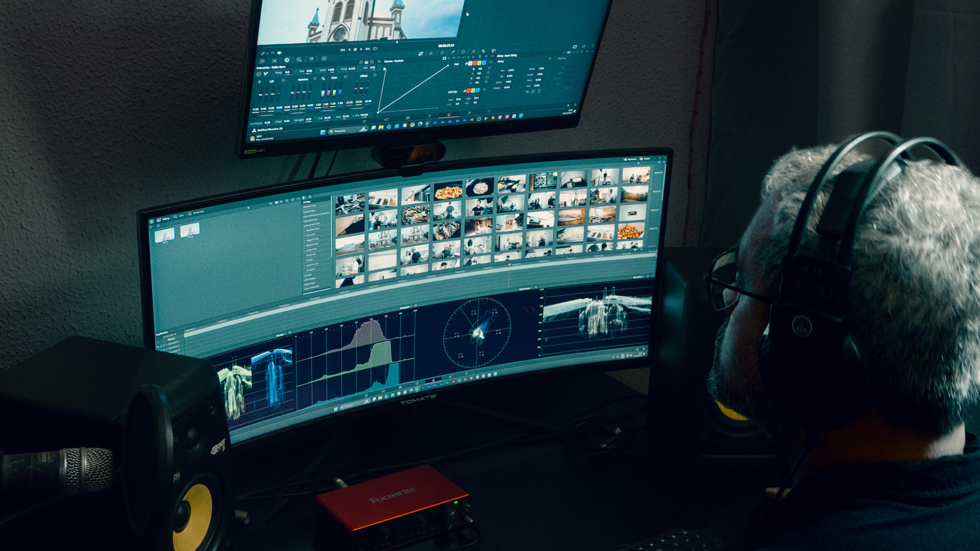This screenshot has height=551, width=980.
Task: Select the pasta dish clip thumbnail
Action: (x=448, y=192)
